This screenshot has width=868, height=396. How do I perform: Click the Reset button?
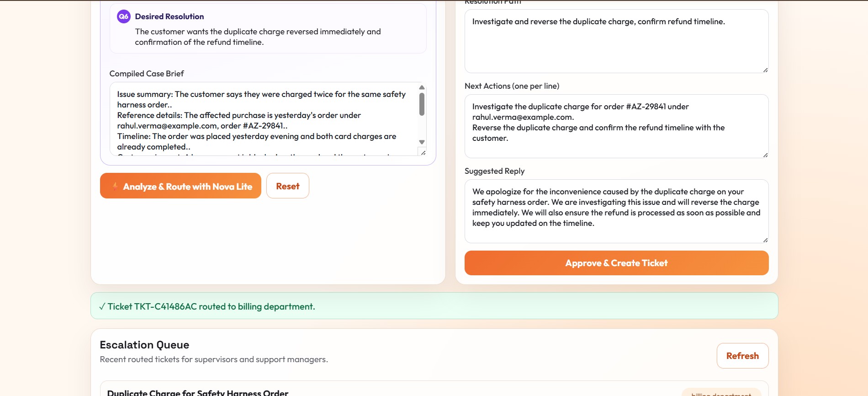[288, 186]
